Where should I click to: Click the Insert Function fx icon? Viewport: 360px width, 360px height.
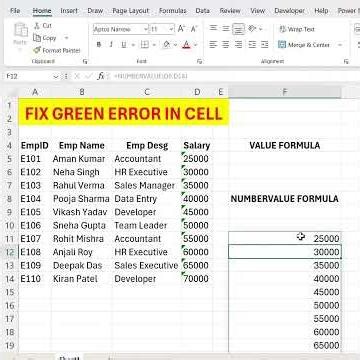point(101,77)
